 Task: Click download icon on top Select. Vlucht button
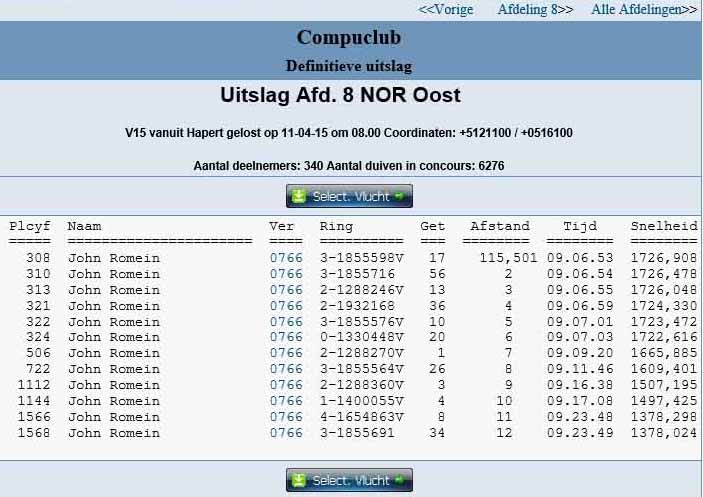(299, 196)
